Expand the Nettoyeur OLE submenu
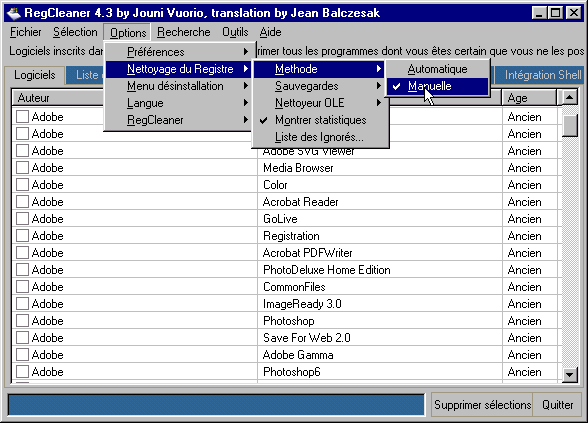The image size is (588, 423). (x=319, y=103)
